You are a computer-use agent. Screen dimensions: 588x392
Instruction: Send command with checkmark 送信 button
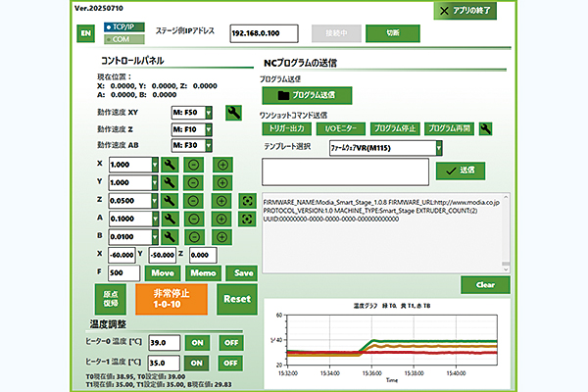(461, 171)
